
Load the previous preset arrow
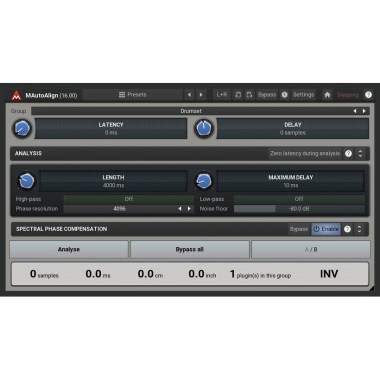click(189, 95)
